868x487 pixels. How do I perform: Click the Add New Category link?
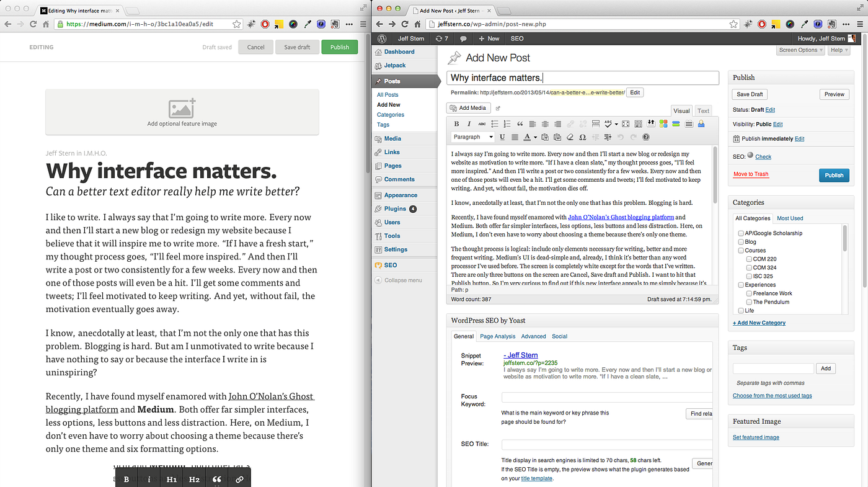(759, 322)
